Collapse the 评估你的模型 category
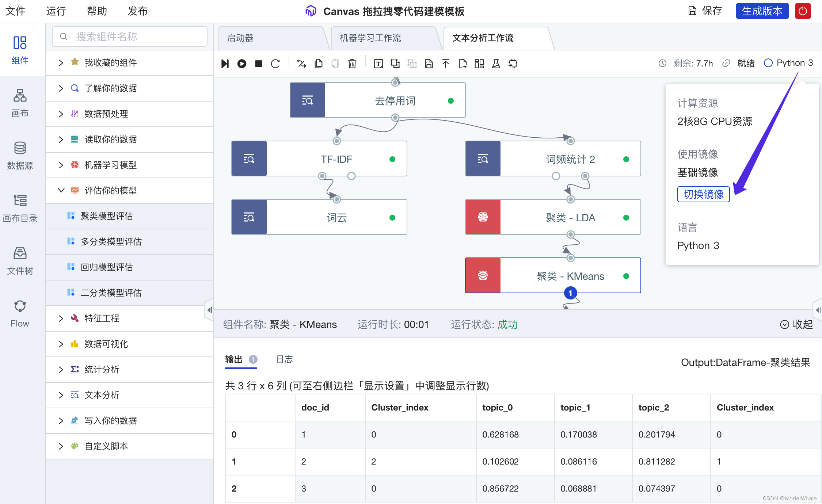This screenshot has width=822, height=504. tap(110, 191)
